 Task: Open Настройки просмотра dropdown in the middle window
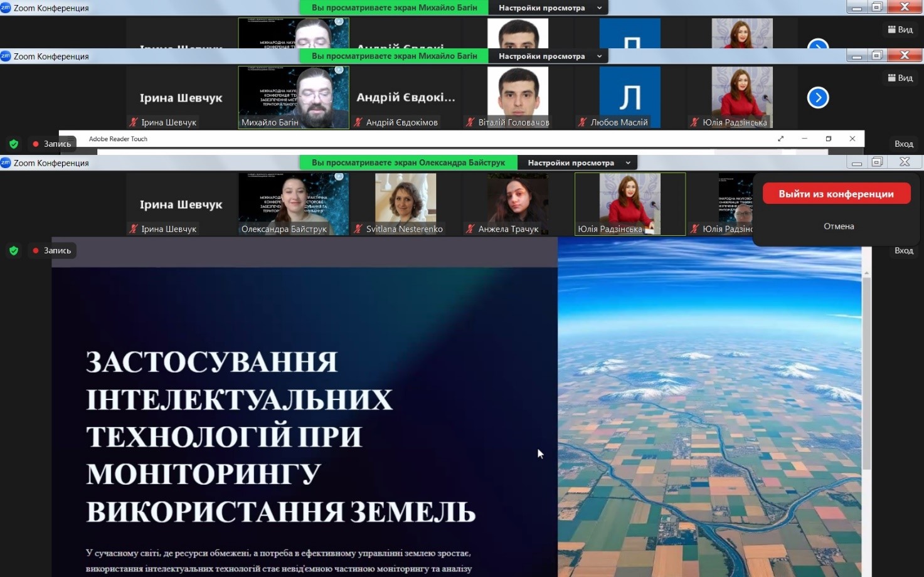[548, 56]
